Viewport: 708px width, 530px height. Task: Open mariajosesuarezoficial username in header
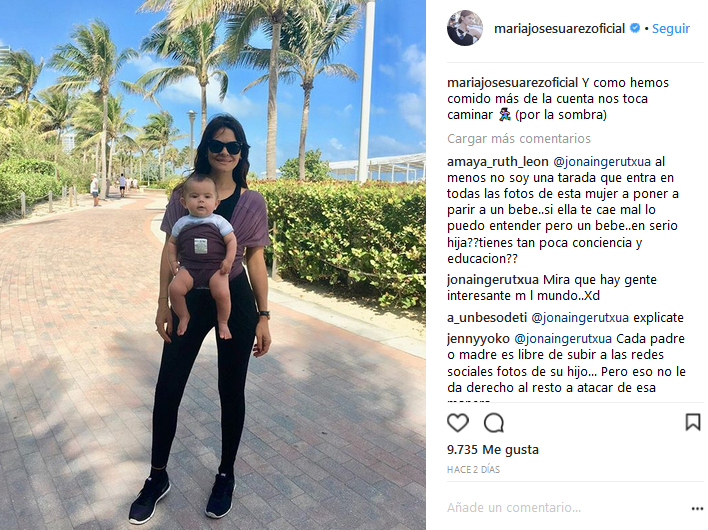(x=559, y=28)
